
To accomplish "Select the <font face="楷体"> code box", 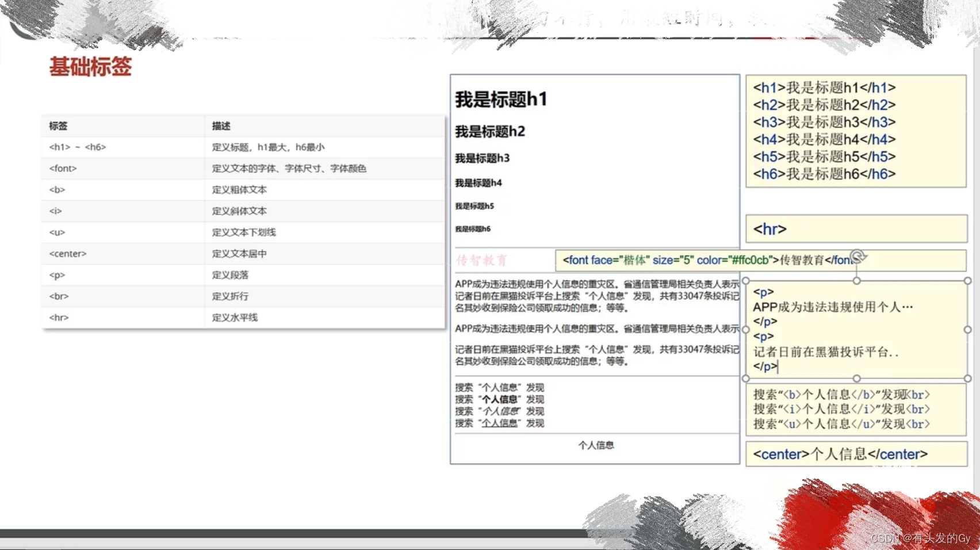I will 707,260.
